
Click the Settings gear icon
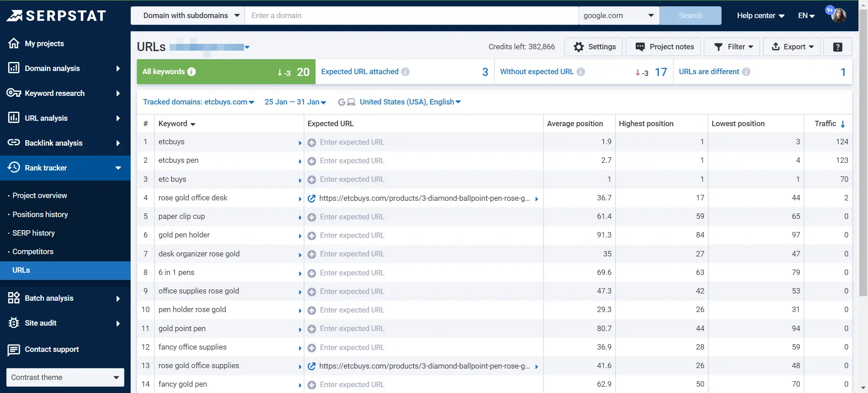tap(579, 47)
